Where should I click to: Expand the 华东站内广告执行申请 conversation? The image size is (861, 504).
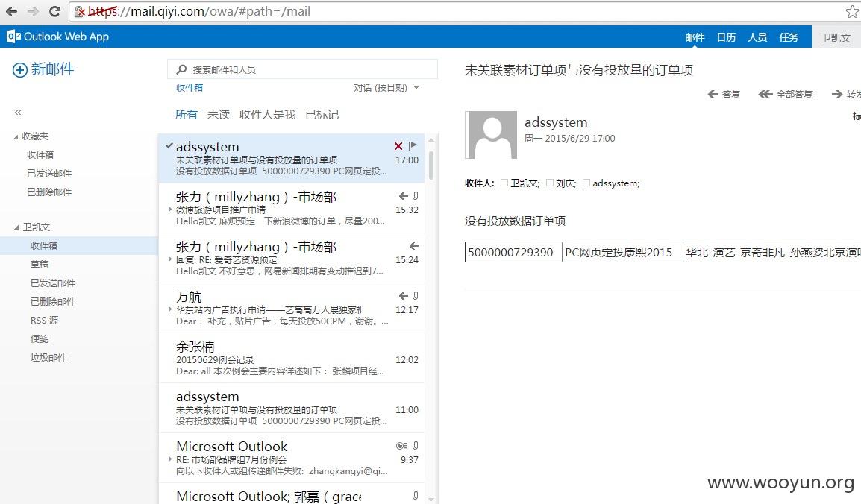[x=169, y=309]
